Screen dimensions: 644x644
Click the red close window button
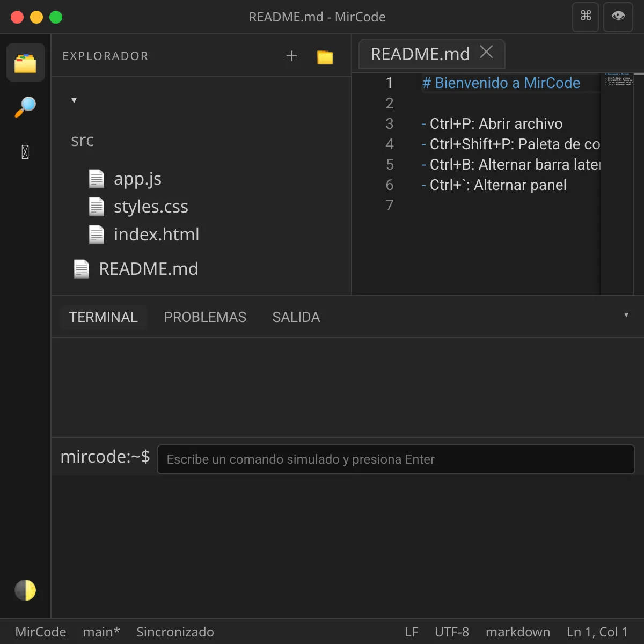pyautogui.click(x=17, y=17)
